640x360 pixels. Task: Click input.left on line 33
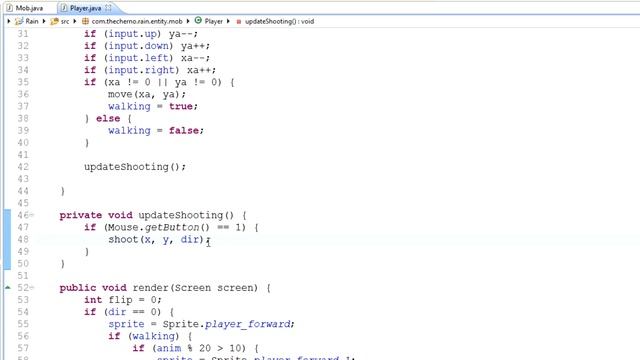pyautogui.click(x=139, y=58)
